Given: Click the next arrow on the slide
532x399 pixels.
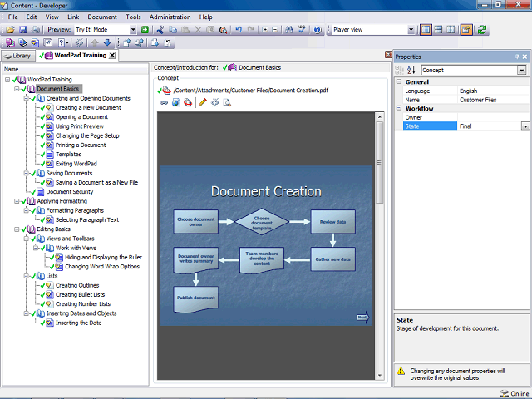Looking at the screenshot, I should 362,317.
